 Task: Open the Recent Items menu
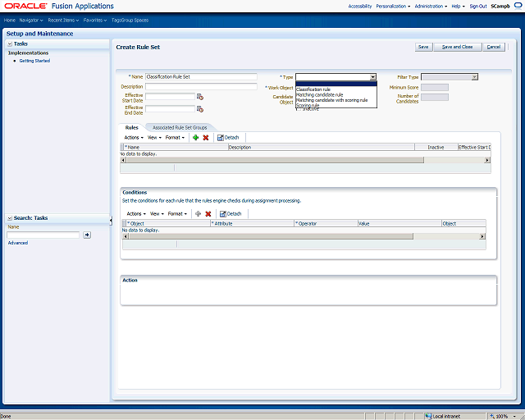[63, 20]
